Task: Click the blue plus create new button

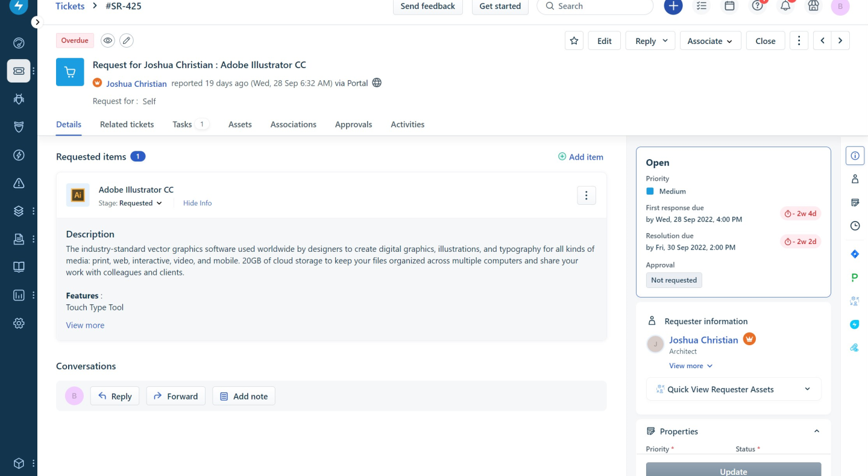Action: pos(673,6)
